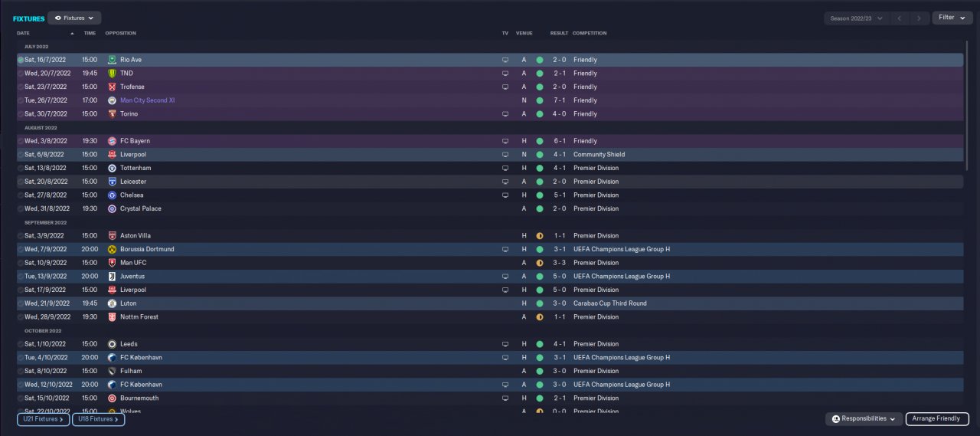Image resolution: width=980 pixels, height=436 pixels.
Task: Click the Juventus club logo
Action: click(112, 276)
